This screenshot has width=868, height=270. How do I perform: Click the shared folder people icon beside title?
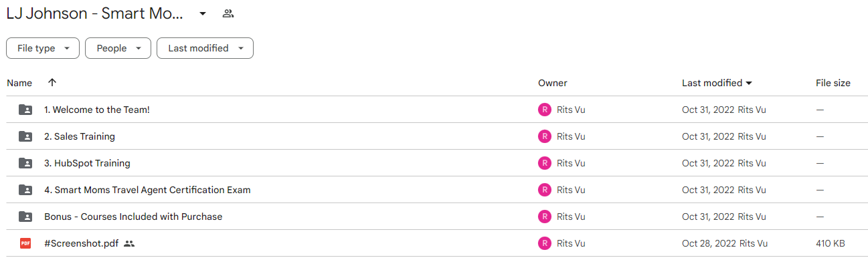pos(228,13)
